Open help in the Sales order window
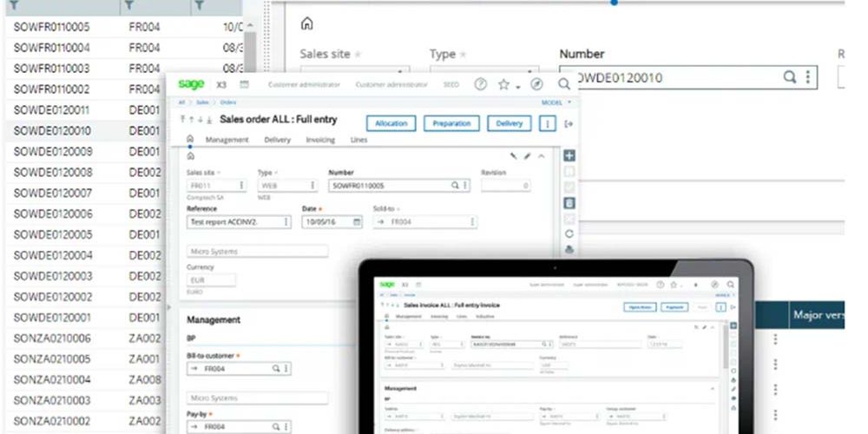This screenshot has width=868, height=434. (x=481, y=84)
